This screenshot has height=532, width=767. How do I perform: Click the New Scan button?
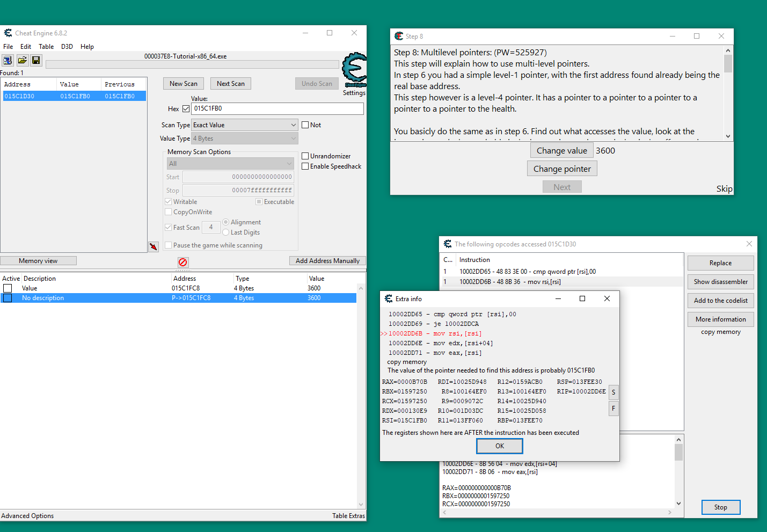(x=184, y=83)
